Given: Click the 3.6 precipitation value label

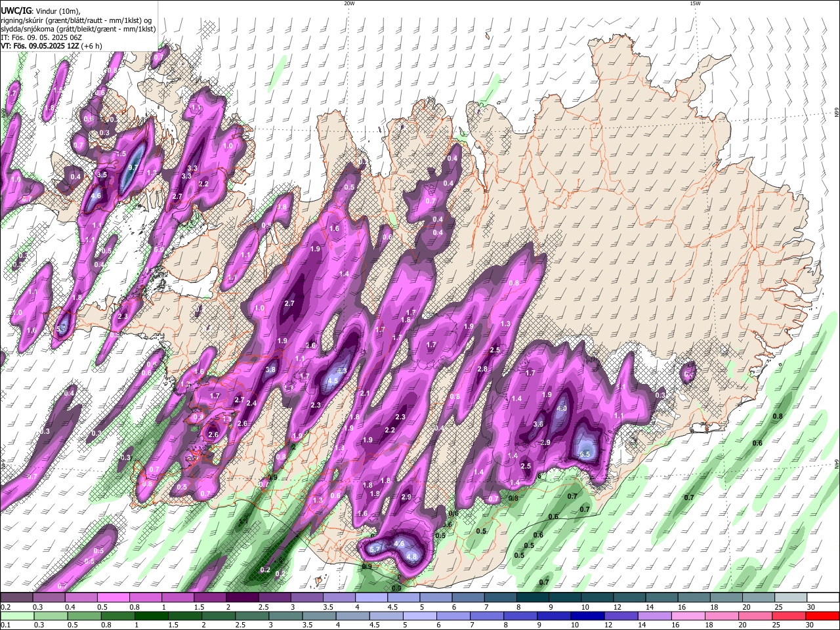Looking at the screenshot, I should click(x=538, y=425).
